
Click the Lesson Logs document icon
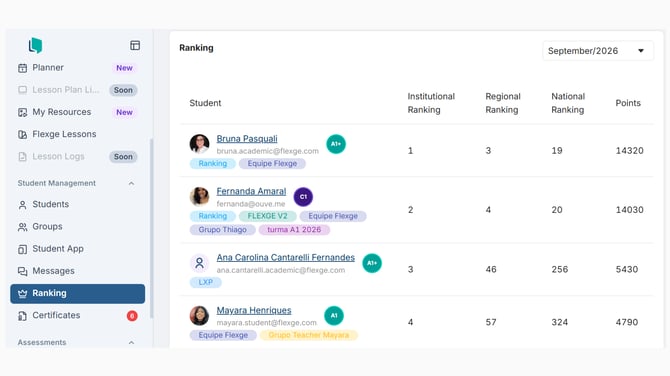tap(23, 157)
